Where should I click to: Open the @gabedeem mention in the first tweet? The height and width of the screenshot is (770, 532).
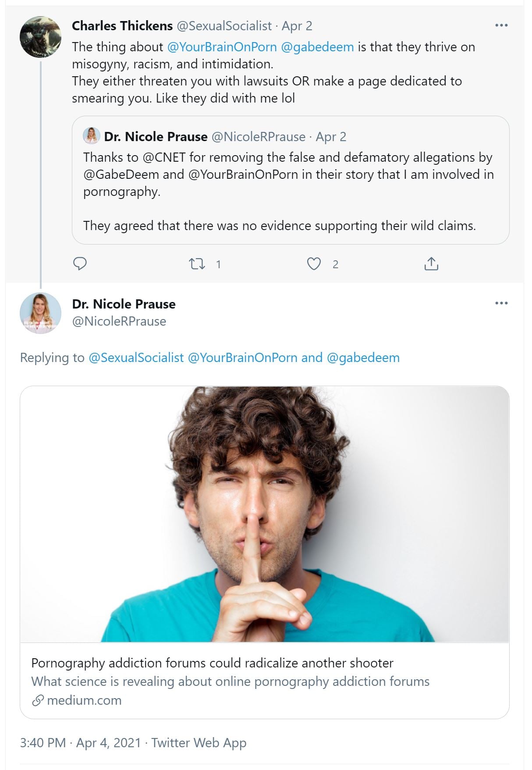click(x=317, y=47)
